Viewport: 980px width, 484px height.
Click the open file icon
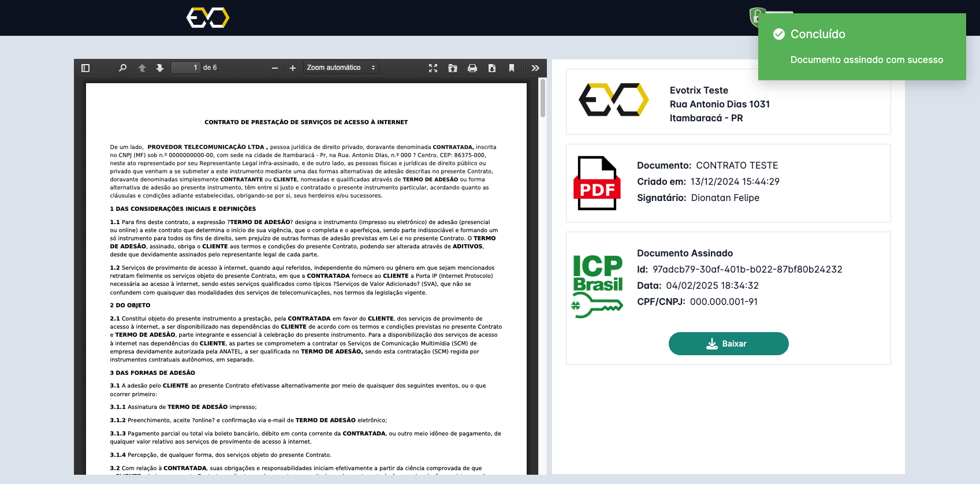click(x=453, y=68)
